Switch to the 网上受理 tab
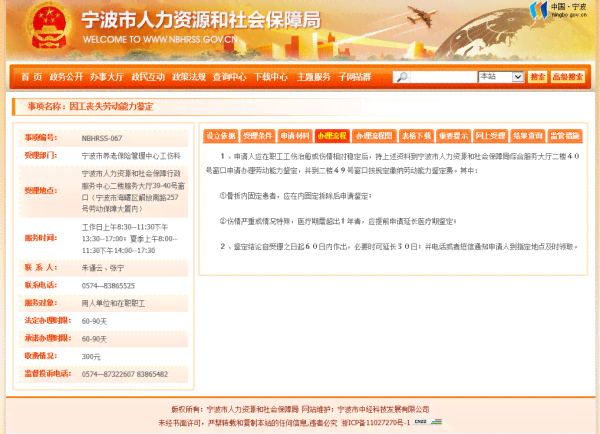This screenshot has width=600, height=434. point(491,136)
